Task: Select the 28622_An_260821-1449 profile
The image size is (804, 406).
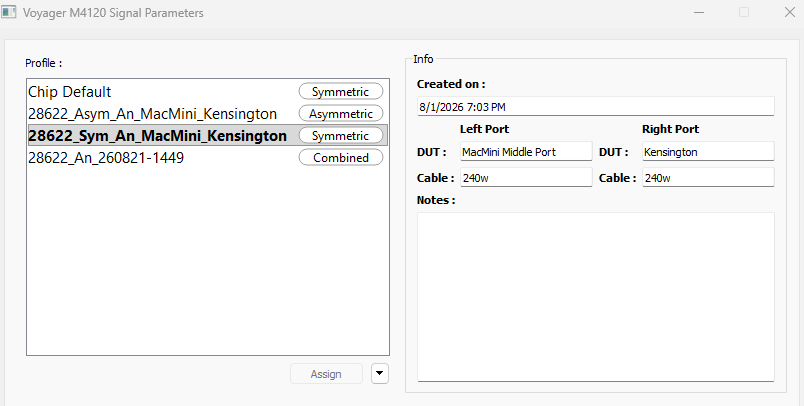Action: click(x=208, y=157)
